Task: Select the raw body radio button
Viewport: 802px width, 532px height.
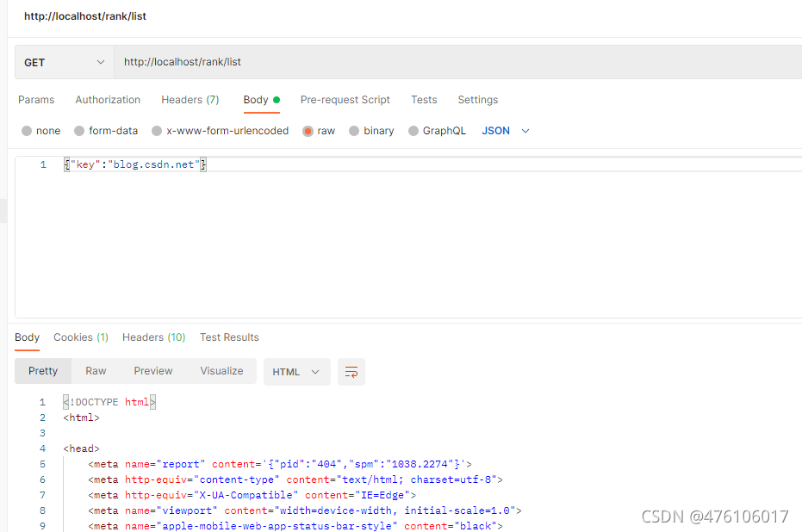Action: [x=308, y=131]
